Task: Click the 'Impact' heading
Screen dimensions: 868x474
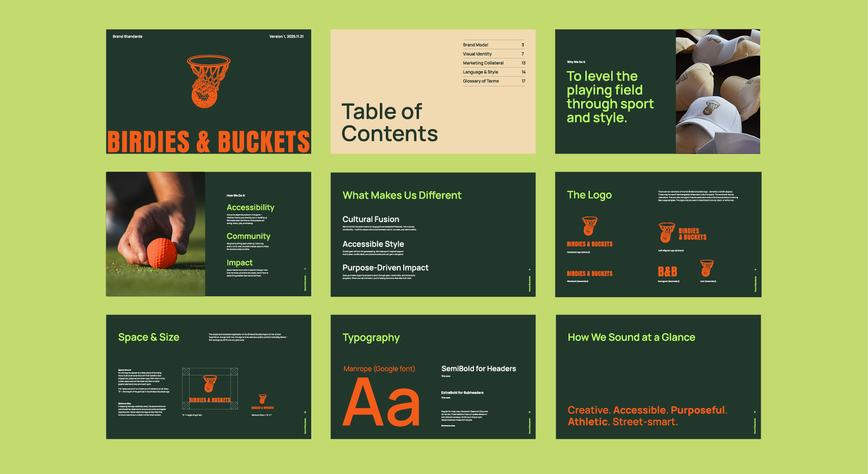Action: tap(240, 263)
